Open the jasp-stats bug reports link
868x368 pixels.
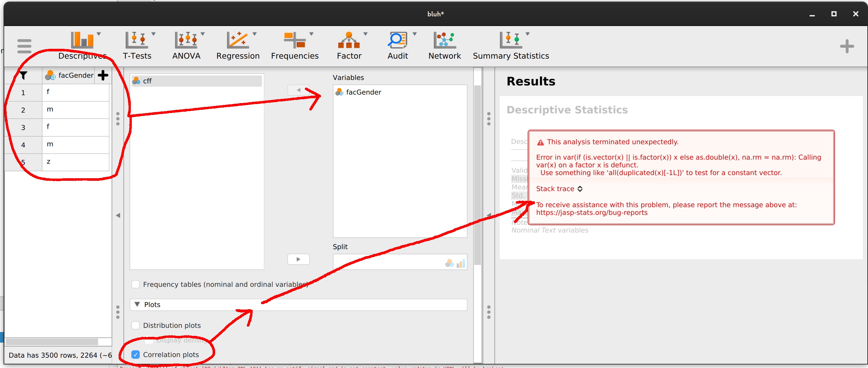click(592, 213)
